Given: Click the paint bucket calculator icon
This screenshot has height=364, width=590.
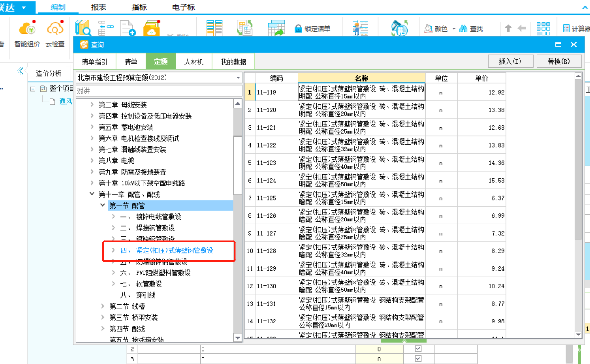Looking at the screenshot, I should click(x=400, y=28).
